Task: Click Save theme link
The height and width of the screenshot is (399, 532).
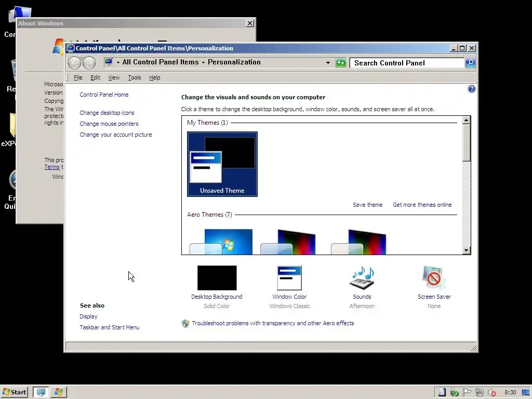Action: (x=367, y=205)
